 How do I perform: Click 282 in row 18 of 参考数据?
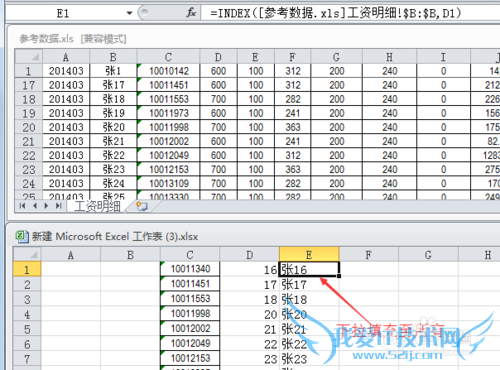click(293, 99)
